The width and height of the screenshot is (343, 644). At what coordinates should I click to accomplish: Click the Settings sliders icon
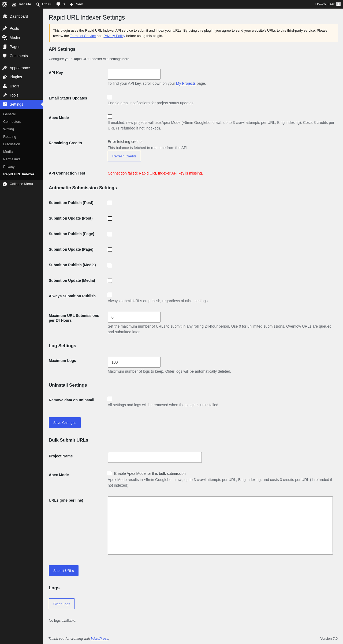[x=5, y=104]
